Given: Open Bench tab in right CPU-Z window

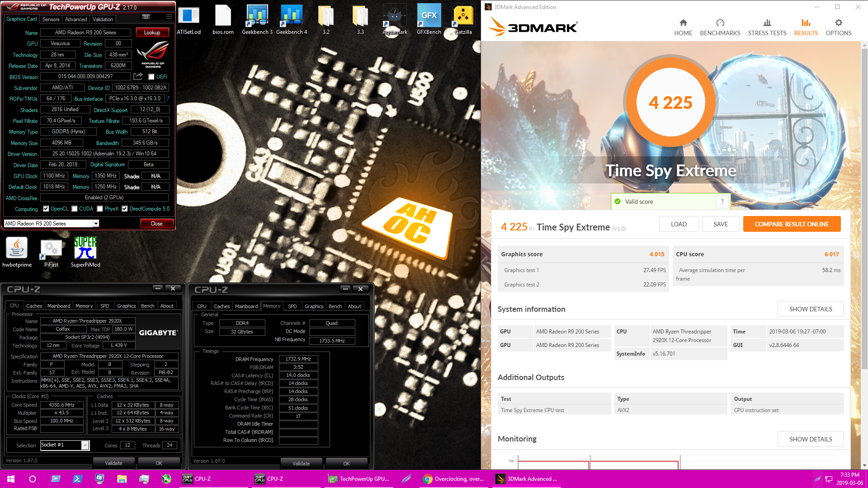Looking at the screenshot, I should point(335,306).
